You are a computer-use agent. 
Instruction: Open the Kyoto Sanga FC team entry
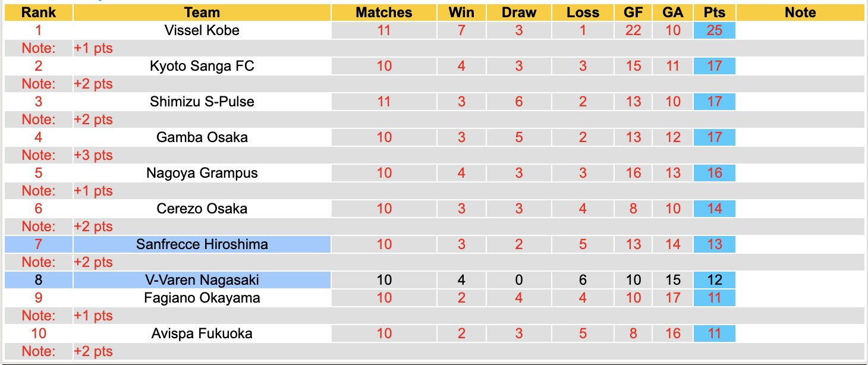pyautogui.click(x=202, y=66)
